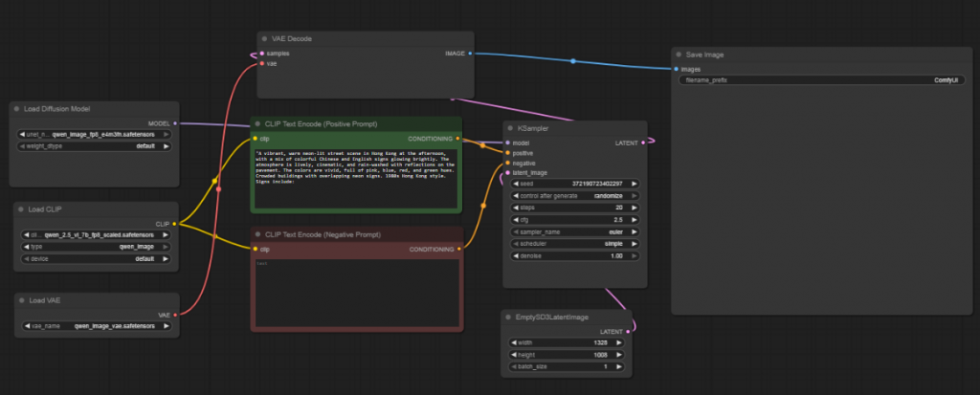Screen dimensions: 980x395
Task: Collapse the Load VAE node via its title dot
Action: (21, 300)
